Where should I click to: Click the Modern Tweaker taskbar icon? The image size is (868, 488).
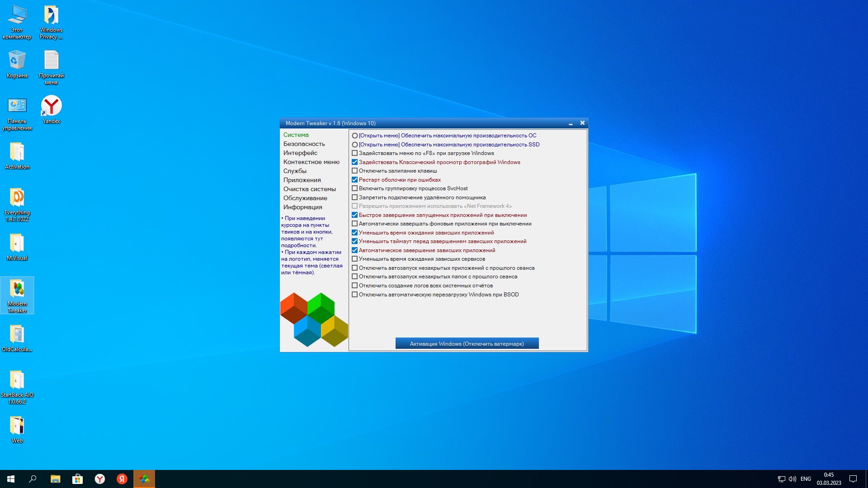pos(144,479)
